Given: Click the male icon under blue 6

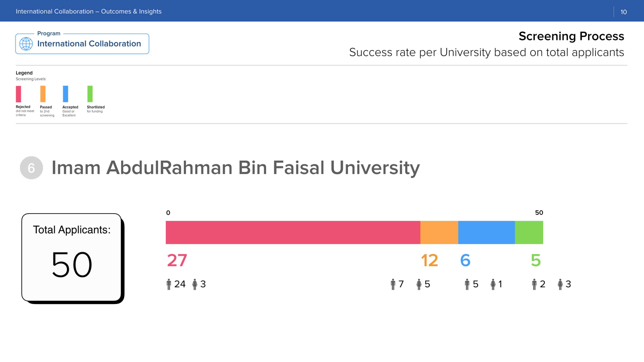Looking at the screenshot, I should 467,284.
